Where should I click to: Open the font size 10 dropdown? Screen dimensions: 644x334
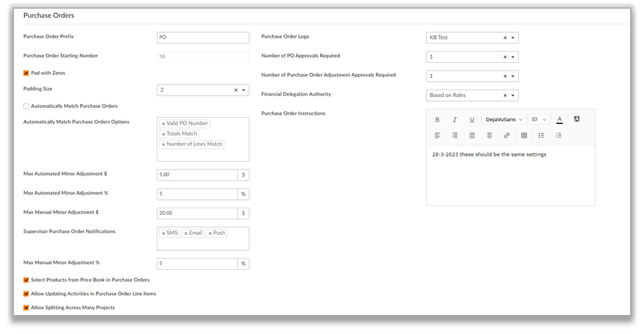coord(538,119)
